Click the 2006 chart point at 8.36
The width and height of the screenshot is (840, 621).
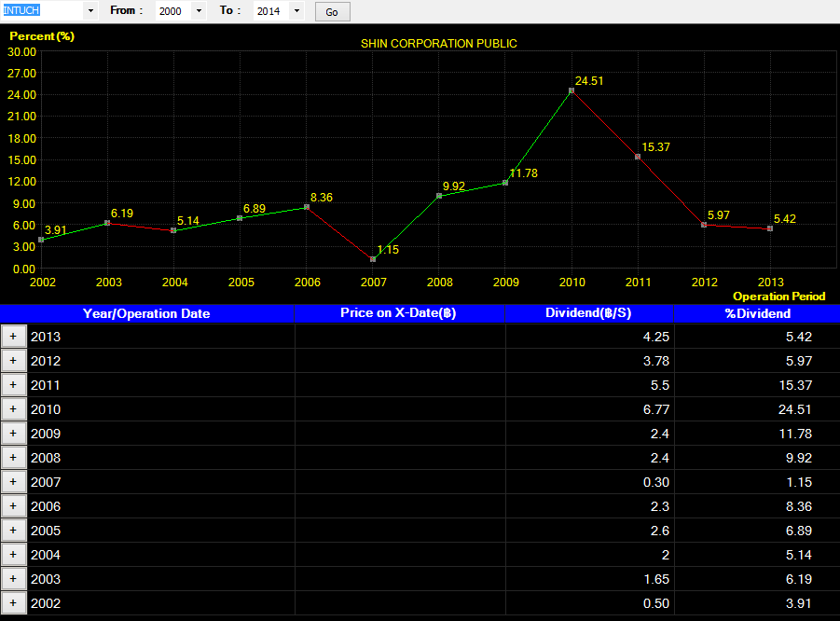point(307,207)
